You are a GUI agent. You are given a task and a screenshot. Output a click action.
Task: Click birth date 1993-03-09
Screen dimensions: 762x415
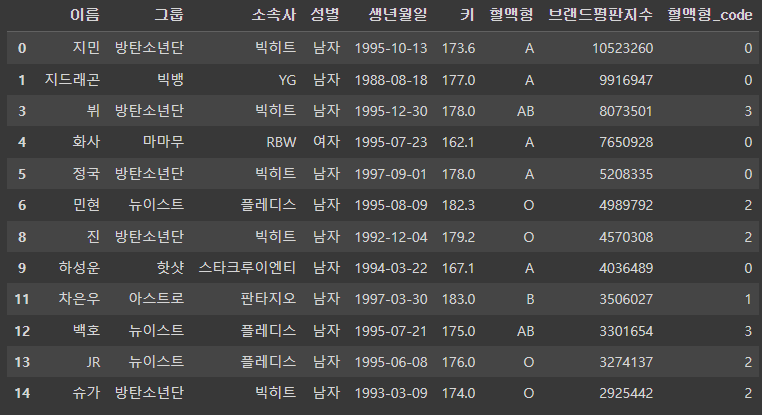coord(391,393)
